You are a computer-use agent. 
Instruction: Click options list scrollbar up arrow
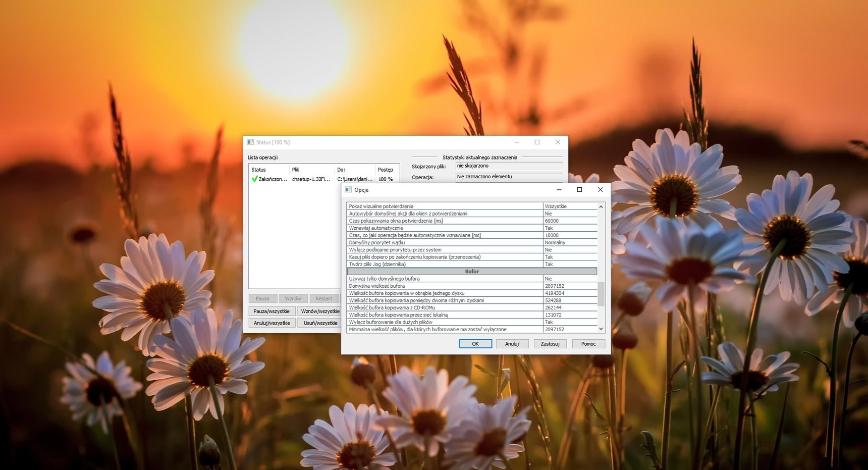click(601, 206)
